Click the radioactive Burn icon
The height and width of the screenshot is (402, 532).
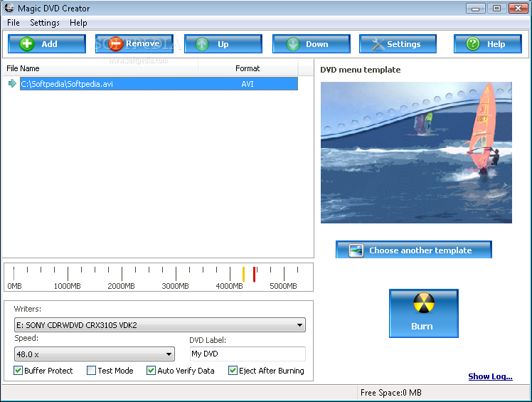pos(424,302)
